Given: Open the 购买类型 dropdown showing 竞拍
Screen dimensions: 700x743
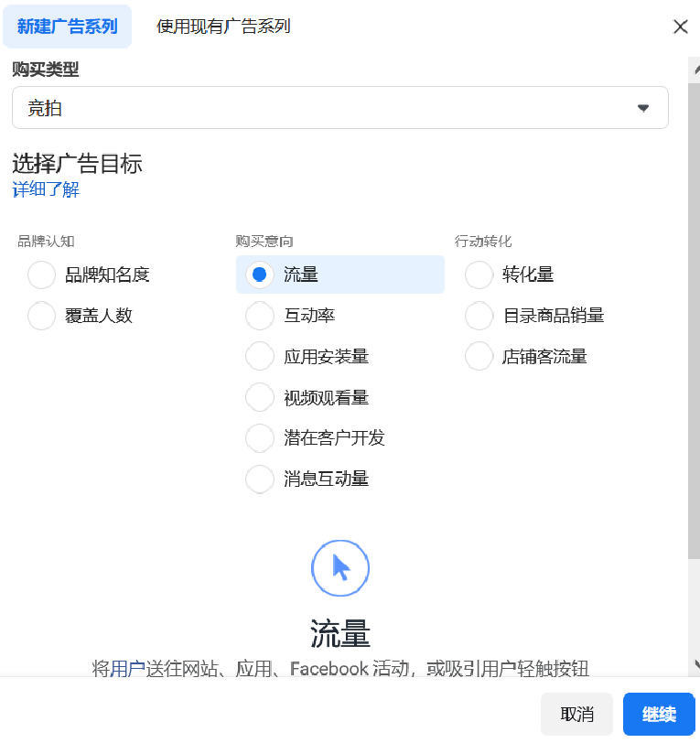Looking at the screenshot, I should tap(339, 108).
